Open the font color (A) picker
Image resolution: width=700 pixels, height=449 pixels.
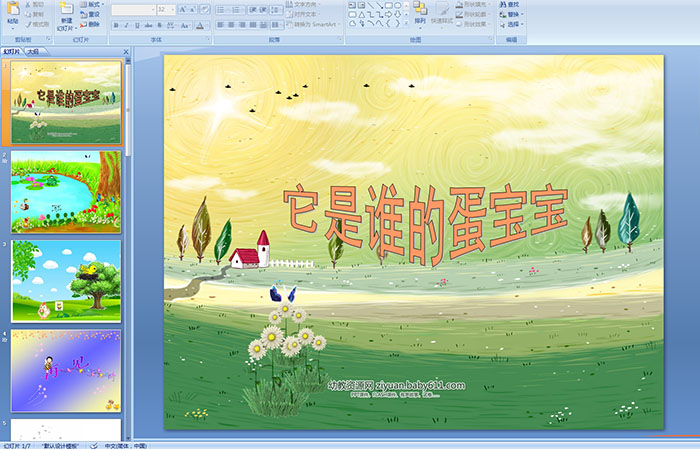pos(201,25)
